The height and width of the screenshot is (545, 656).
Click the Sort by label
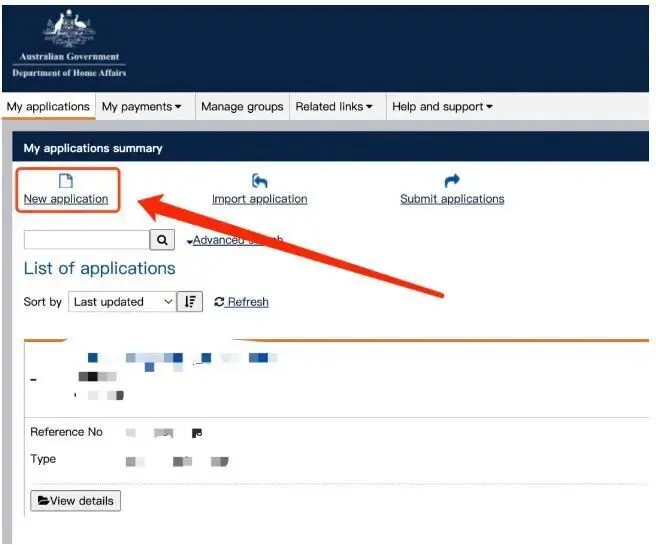43,302
